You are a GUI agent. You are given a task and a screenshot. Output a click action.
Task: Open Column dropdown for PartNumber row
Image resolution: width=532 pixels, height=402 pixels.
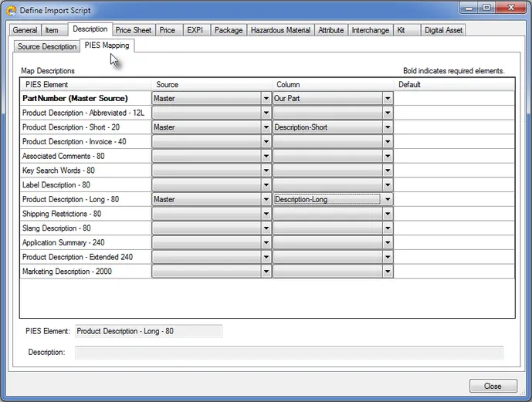click(x=388, y=99)
